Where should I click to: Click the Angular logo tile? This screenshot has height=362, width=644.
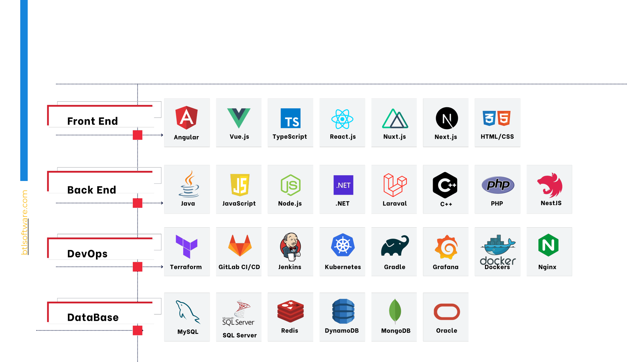pos(187,123)
